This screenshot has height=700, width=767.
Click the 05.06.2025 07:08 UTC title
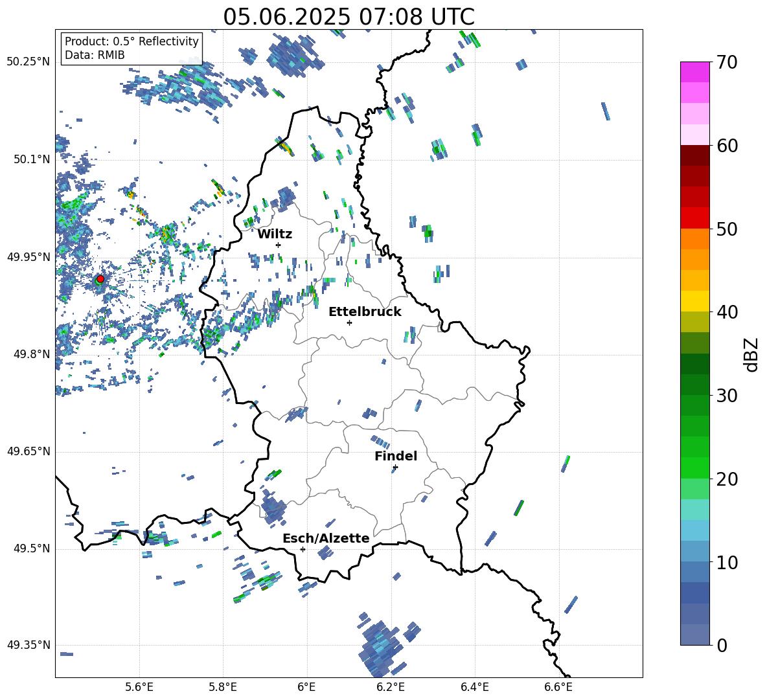click(x=349, y=17)
